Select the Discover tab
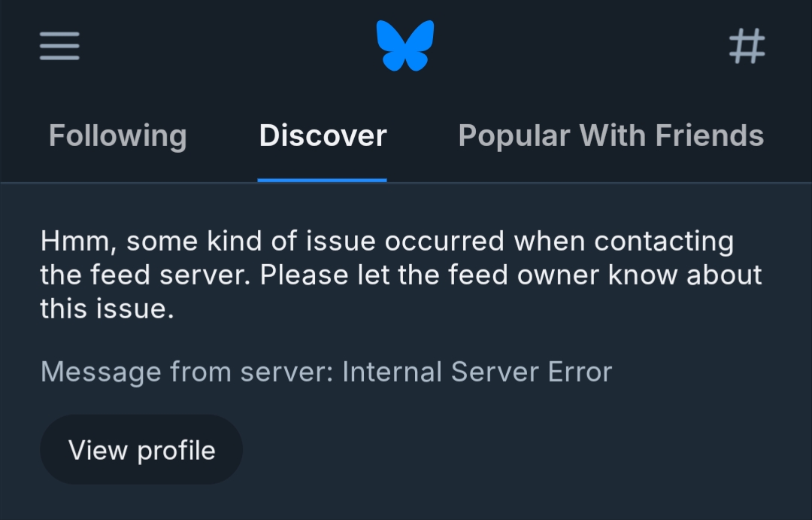The height and width of the screenshot is (520, 812). tap(323, 136)
